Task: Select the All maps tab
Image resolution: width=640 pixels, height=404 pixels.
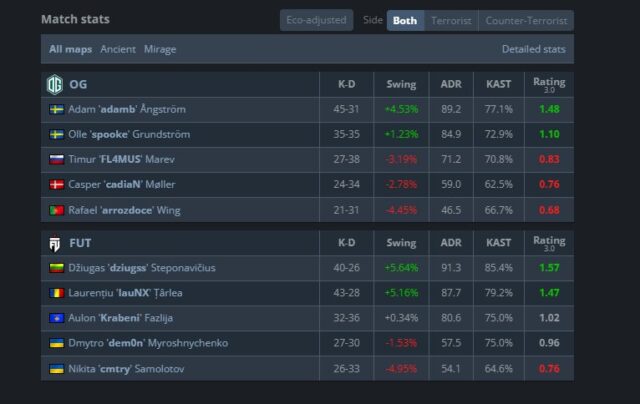Action: click(x=70, y=49)
